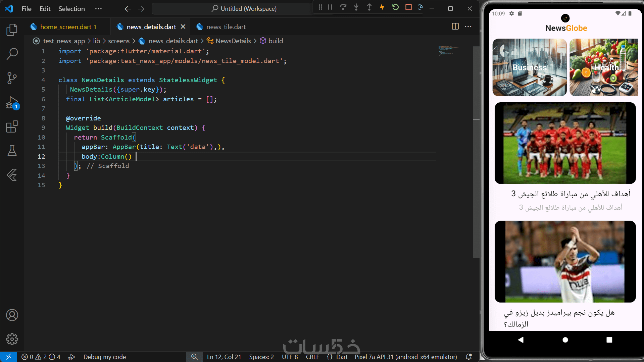Click the editor vertical scrollbar
Screen dimensions: 644x362
pyautogui.click(x=476, y=152)
